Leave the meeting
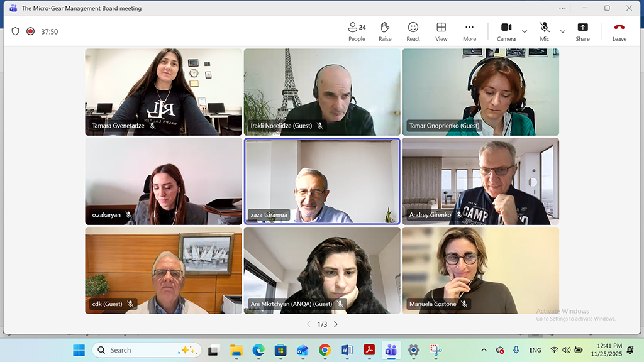This screenshot has height=362, width=644. coord(619,31)
